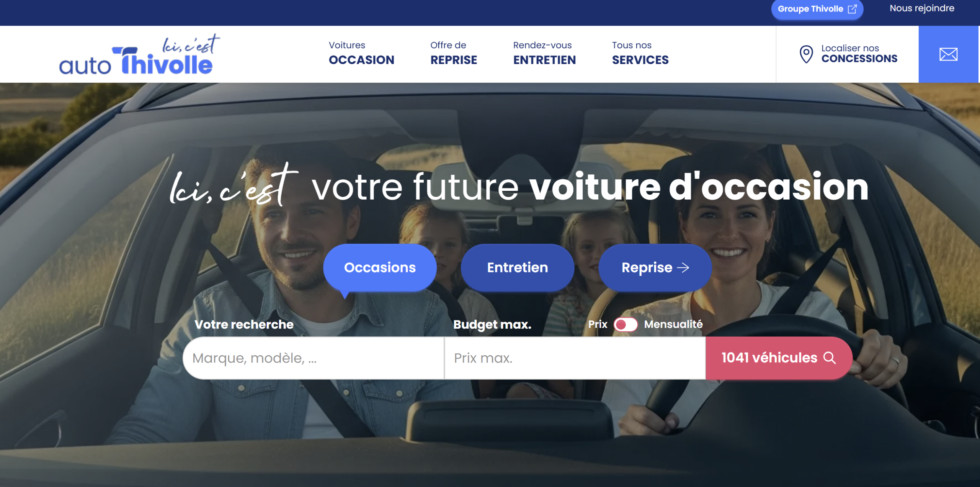Switch to the Occasions tab

[380, 267]
